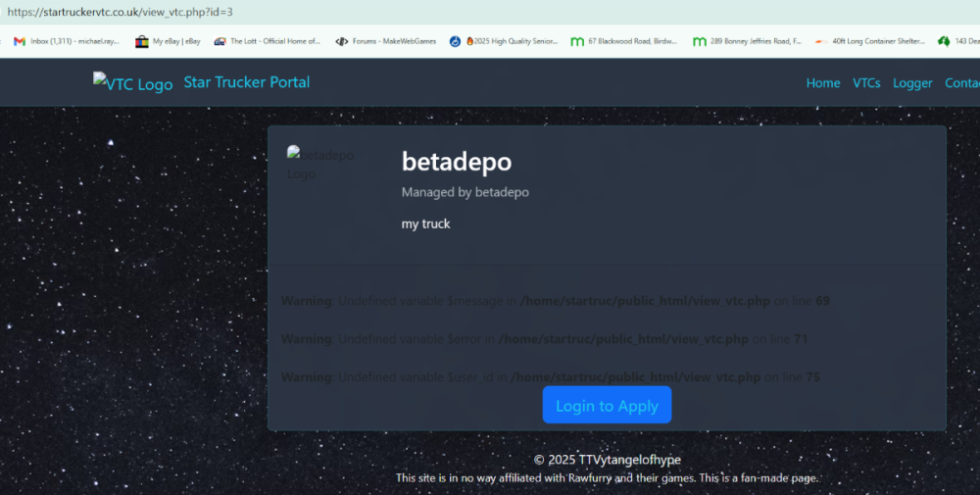Click the 289 Bonney Jeffries Road bookmark icon

point(699,41)
